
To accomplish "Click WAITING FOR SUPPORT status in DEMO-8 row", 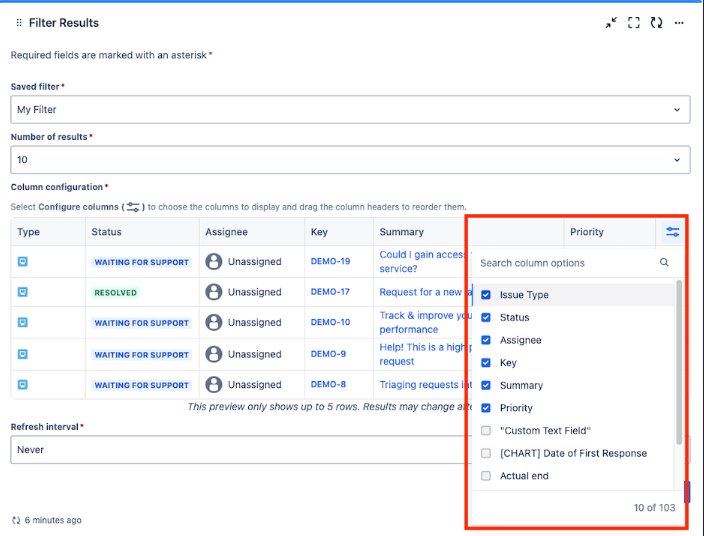I will click(x=141, y=385).
